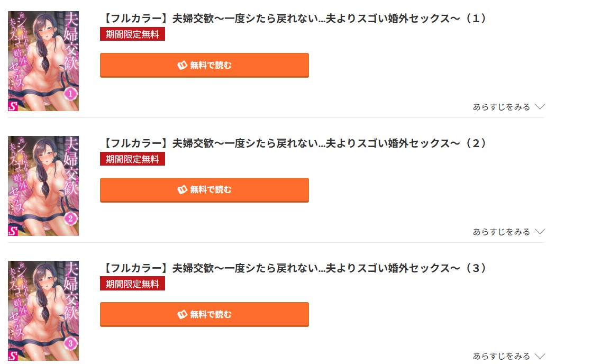
Task: Open the title link ending in (3)
Action: click(293, 268)
